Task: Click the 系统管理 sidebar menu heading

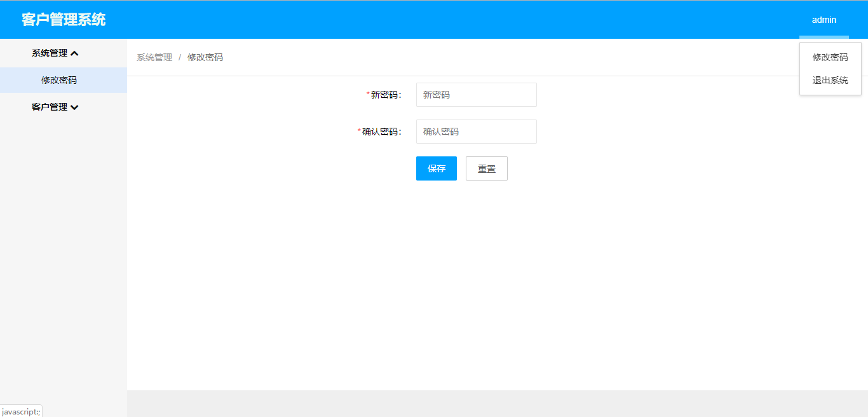Action: 50,53
